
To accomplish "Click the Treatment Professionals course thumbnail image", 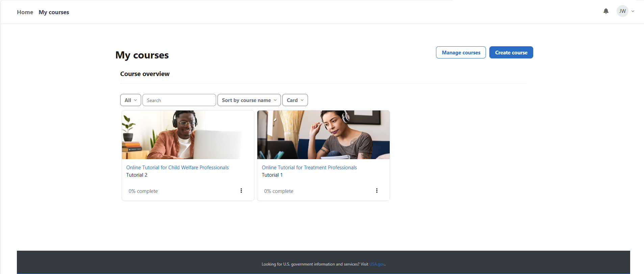I will click(323, 135).
